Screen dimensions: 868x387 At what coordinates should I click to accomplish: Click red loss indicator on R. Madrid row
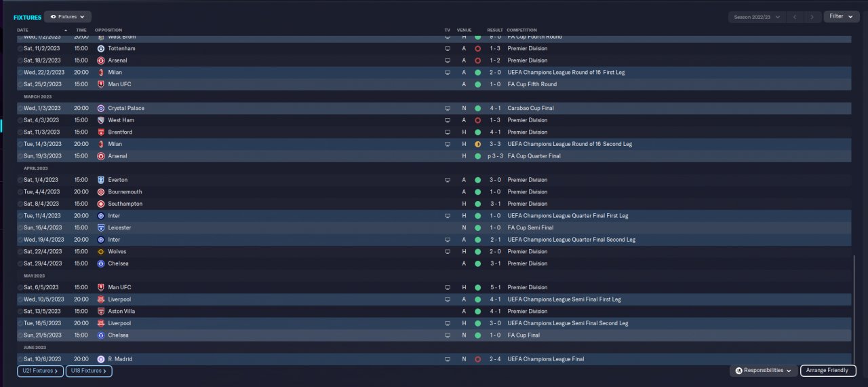(x=477, y=359)
